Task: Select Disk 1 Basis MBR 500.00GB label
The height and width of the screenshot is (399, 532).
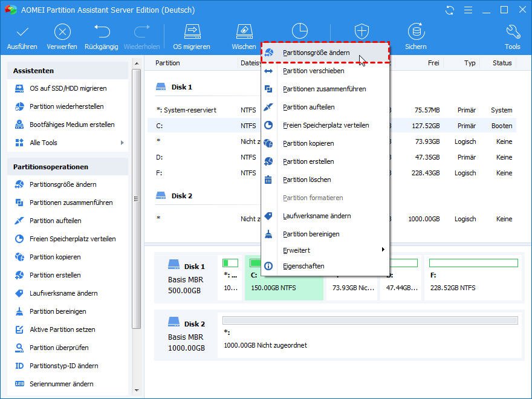Action: [186, 278]
